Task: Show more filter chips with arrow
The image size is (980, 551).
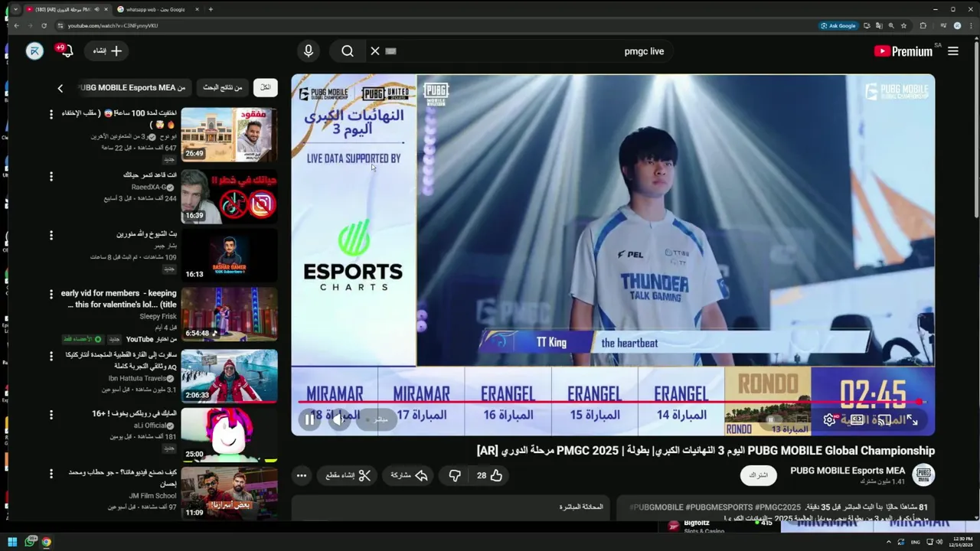Action: click(x=60, y=88)
